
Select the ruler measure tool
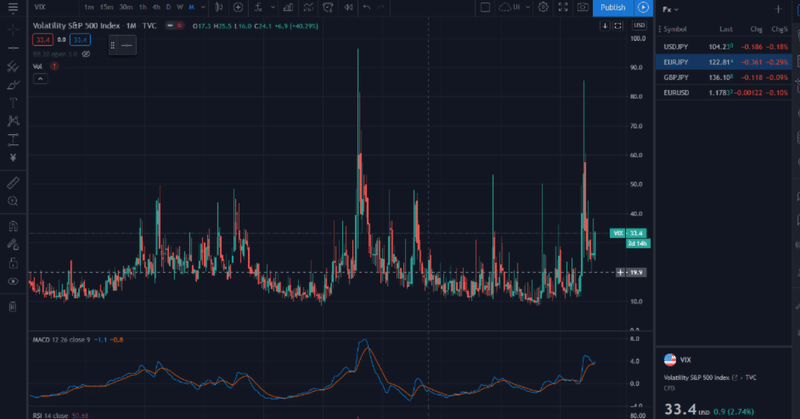tap(13, 183)
